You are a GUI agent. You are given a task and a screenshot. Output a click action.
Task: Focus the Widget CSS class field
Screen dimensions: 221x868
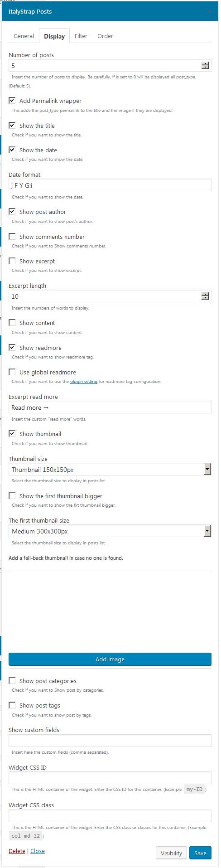[110, 816]
